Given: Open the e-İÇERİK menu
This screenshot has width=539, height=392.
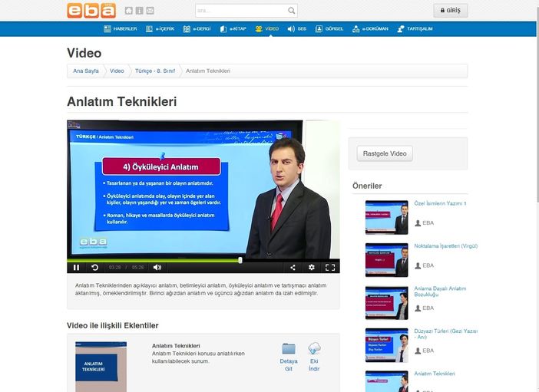Looking at the screenshot, I should (x=160, y=29).
